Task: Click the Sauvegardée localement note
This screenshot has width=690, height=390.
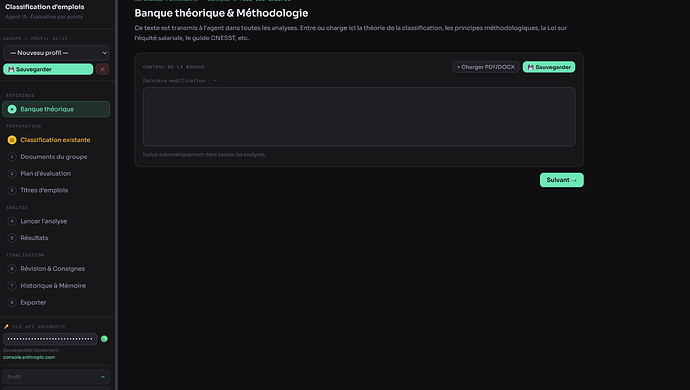Action: tap(32, 350)
